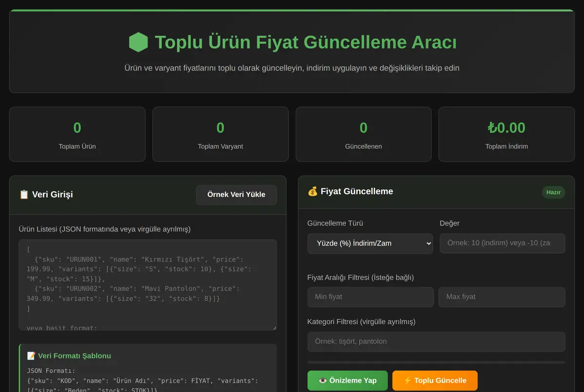Click the Veri Formatı Şablonu heading

(74, 356)
